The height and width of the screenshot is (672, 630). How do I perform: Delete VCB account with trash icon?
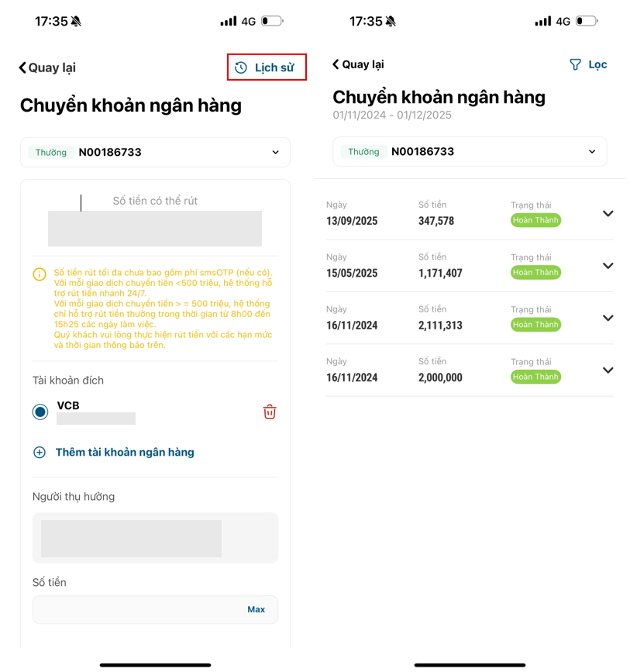[270, 412]
